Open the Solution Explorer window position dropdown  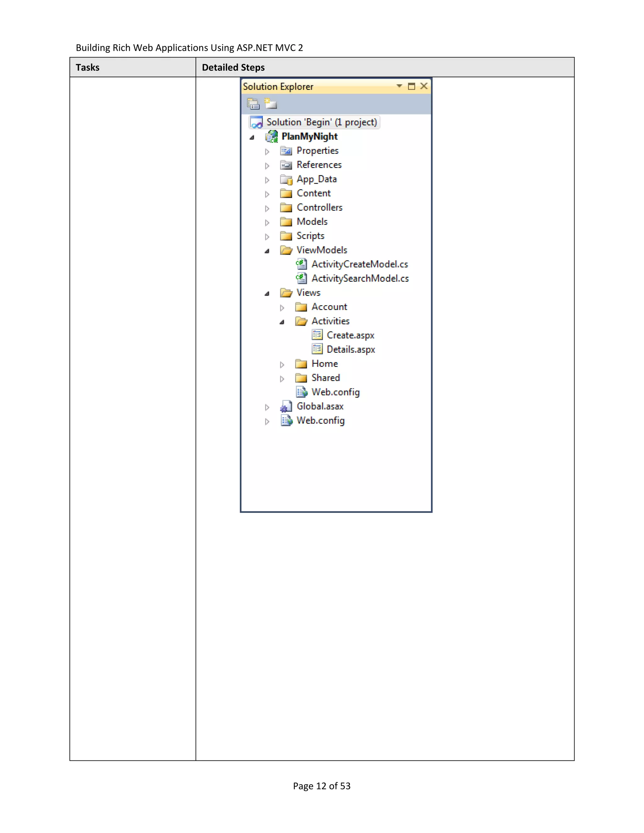coord(399,86)
